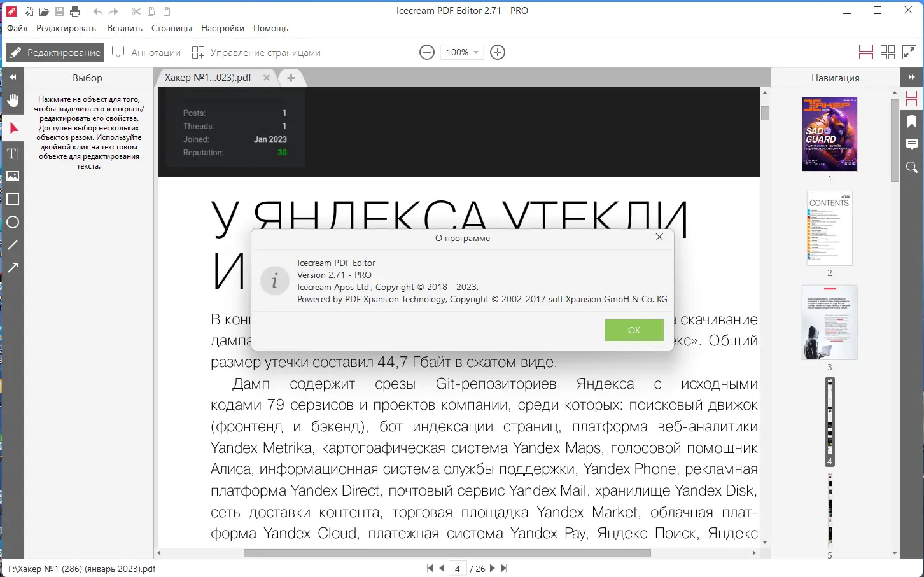Enable fullscreen view mode
The width and height of the screenshot is (924, 577).
point(909,52)
